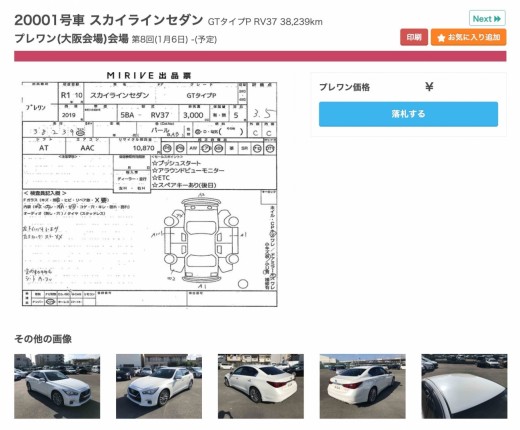Screen dimensions: 520x430
Task: Click the その他の画像 section heading
Action: pos(43,339)
